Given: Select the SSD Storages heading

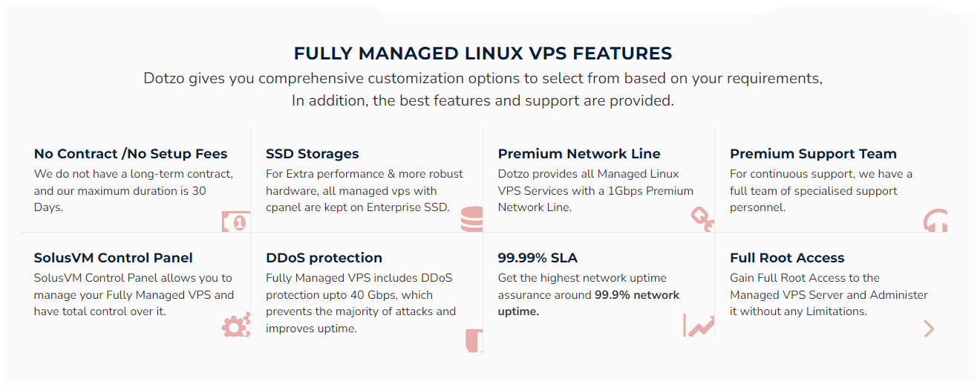Looking at the screenshot, I should [x=313, y=154].
